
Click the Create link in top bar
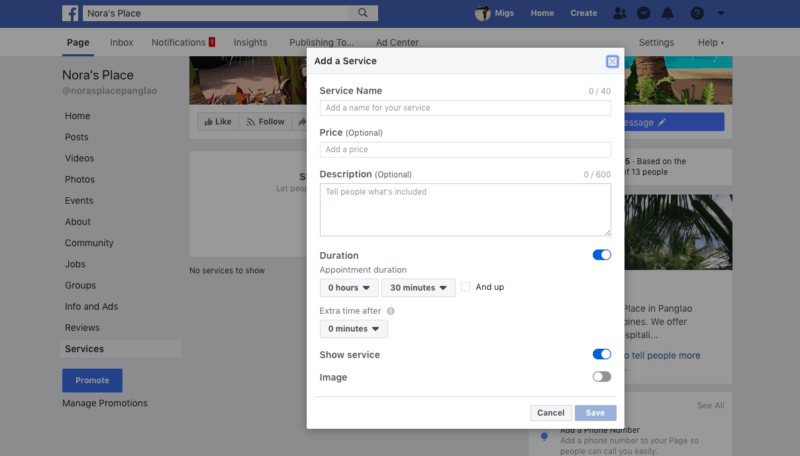pos(584,13)
